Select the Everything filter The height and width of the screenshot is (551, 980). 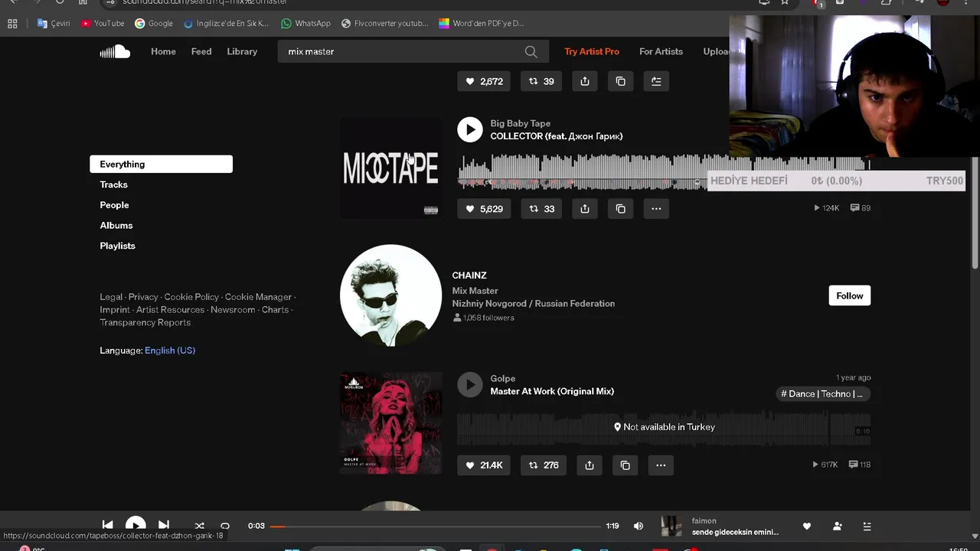161,164
